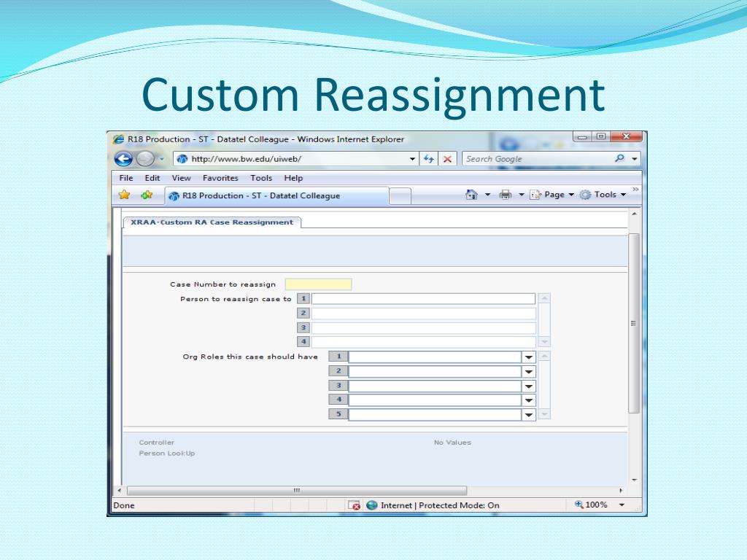
Task: Click the Org Roles row 1 number button
Action: [338, 356]
